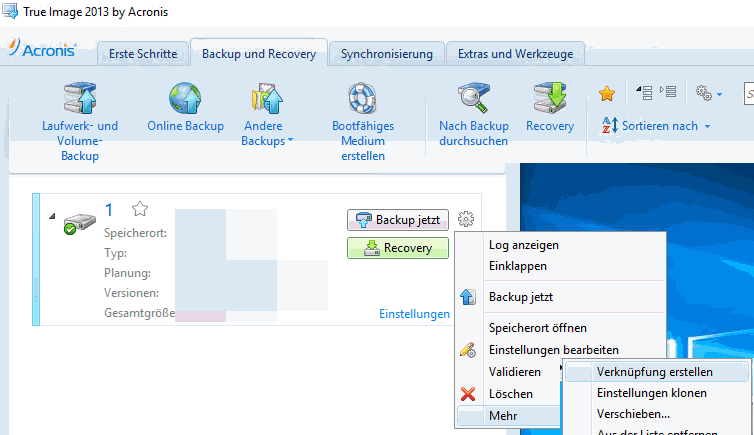
Task: Open Nach Backup durchsuchen
Action: (x=474, y=114)
